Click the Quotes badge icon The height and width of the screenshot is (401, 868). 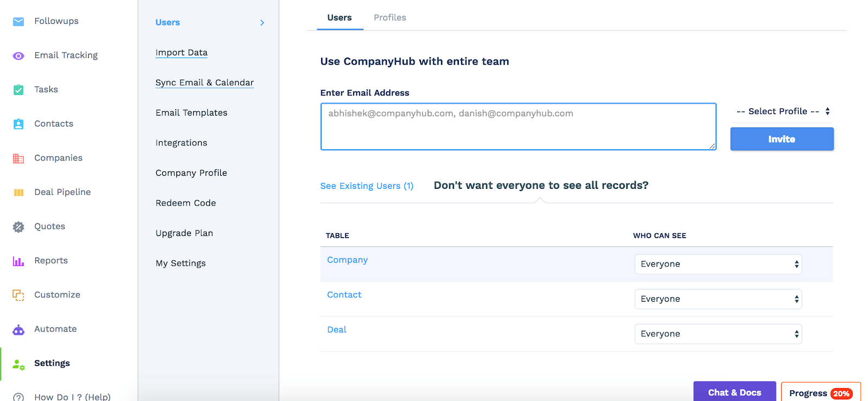pyautogui.click(x=18, y=227)
